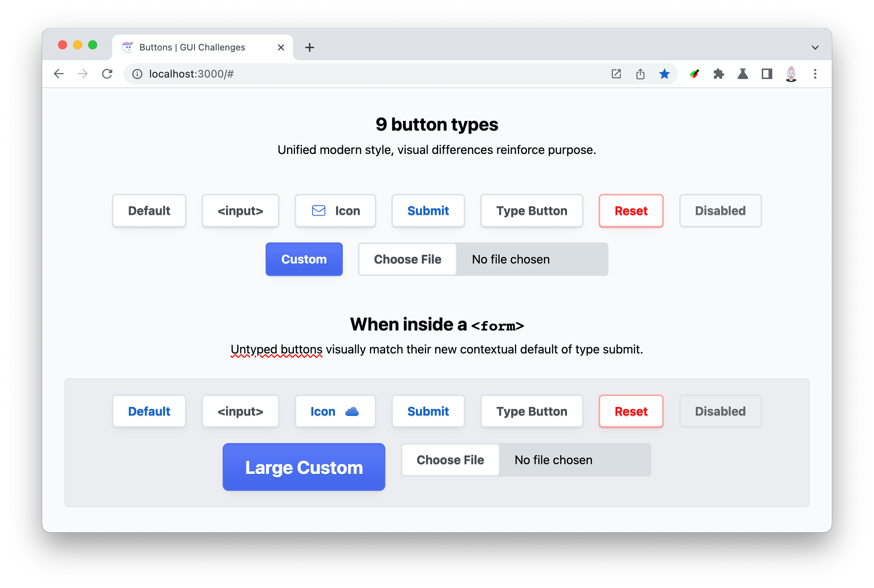The width and height of the screenshot is (874, 588).
Task: Click the Disabled button inside form
Action: coord(720,411)
